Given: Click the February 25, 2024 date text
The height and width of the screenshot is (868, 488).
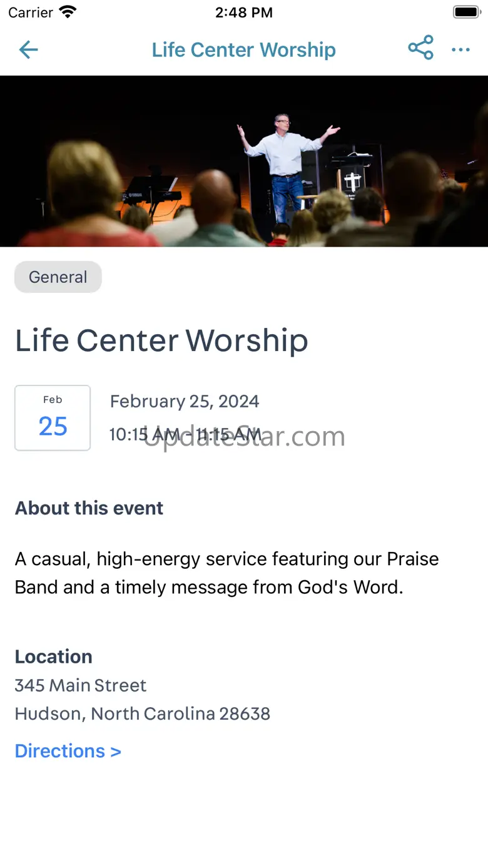Looking at the screenshot, I should [x=185, y=401].
